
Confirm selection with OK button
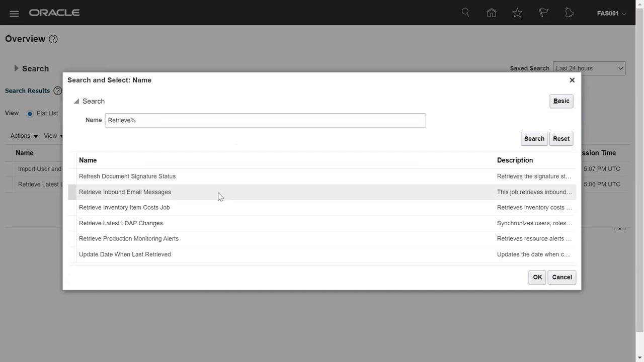point(537,278)
